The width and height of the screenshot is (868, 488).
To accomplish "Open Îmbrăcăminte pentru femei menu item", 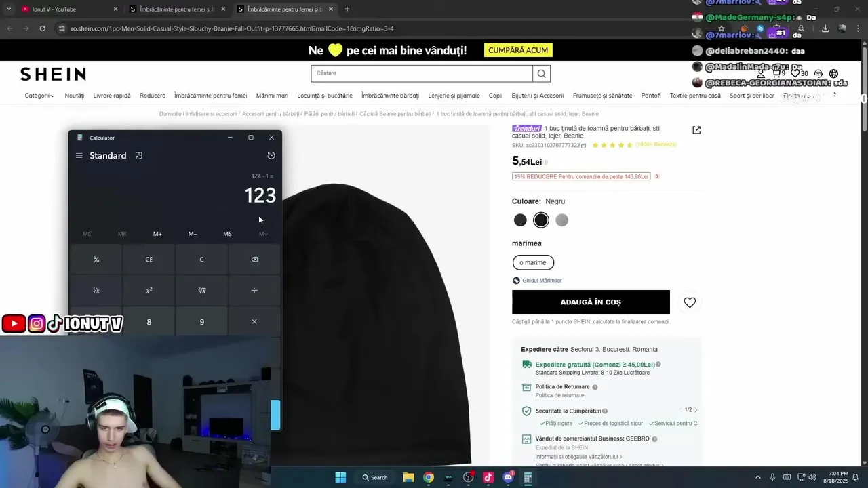I will pyautogui.click(x=211, y=96).
